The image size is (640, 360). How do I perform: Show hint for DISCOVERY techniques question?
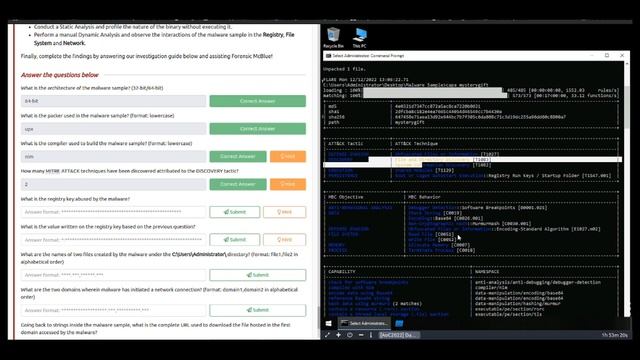[288, 184]
